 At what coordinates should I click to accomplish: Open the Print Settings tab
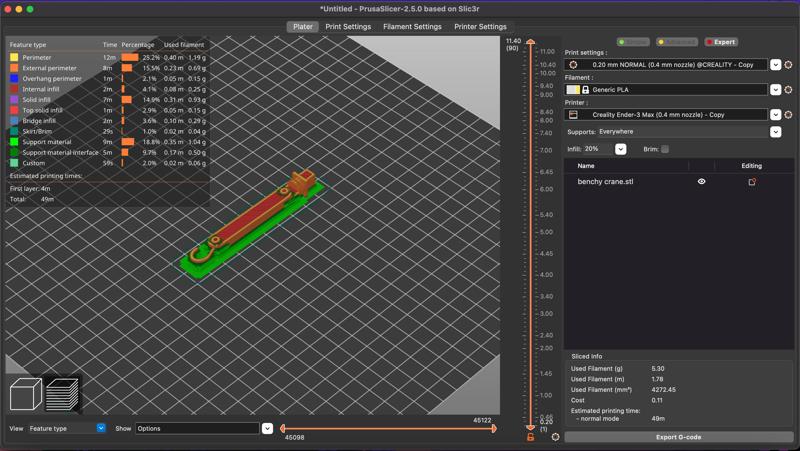click(348, 27)
